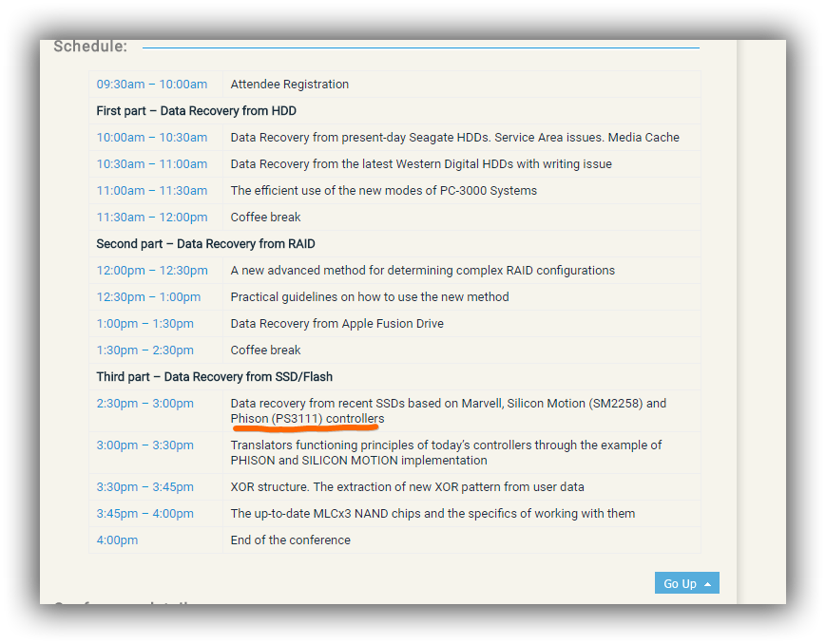The width and height of the screenshot is (826, 644).
Task: Click the 10:00am – 10:30am time slot
Action: click(x=152, y=138)
